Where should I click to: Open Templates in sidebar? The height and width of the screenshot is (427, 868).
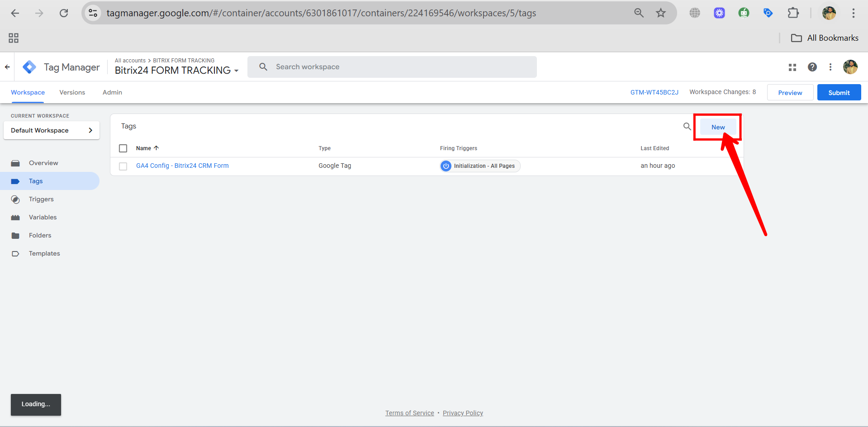pyautogui.click(x=44, y=253)
